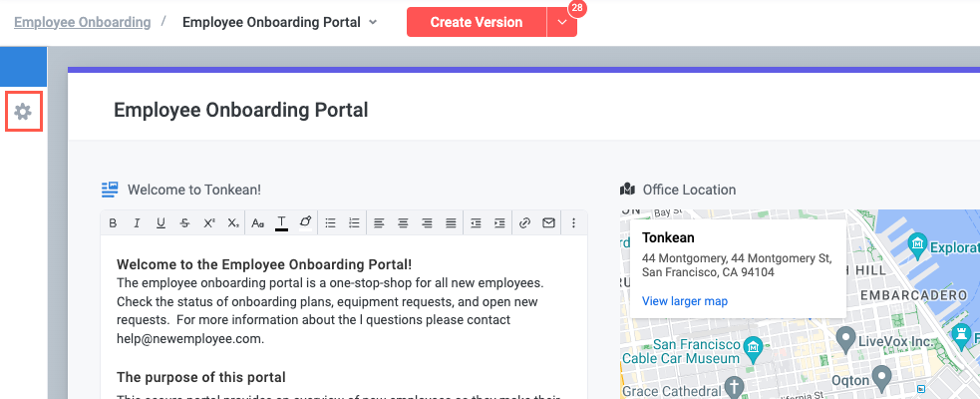Align text left

click(380, 222)
